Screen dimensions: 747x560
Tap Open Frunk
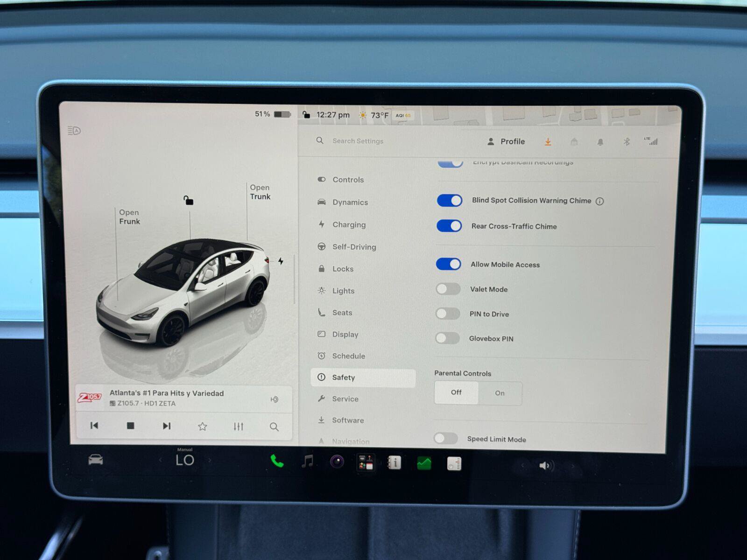(129, 217)
